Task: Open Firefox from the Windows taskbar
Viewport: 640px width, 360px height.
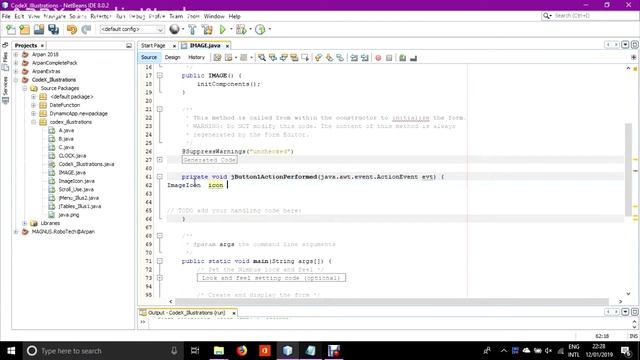Action: [242, 351]
